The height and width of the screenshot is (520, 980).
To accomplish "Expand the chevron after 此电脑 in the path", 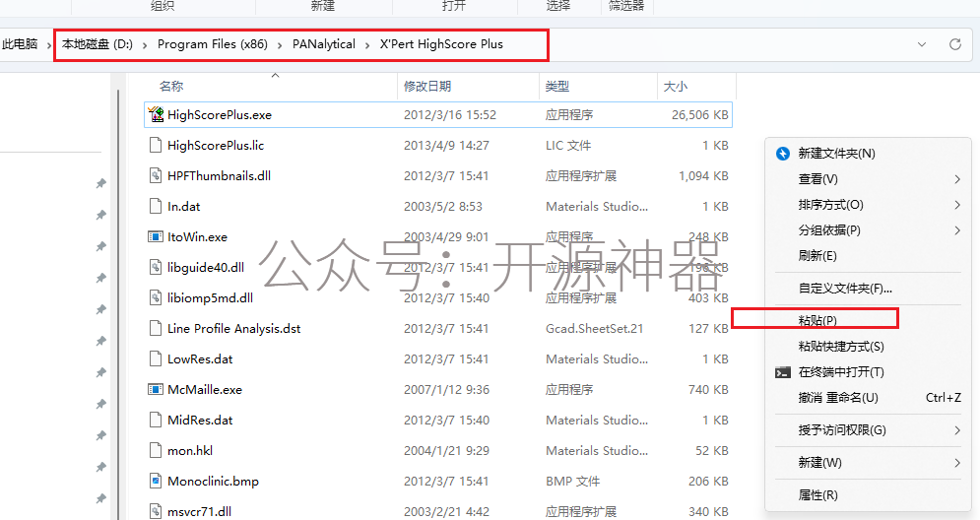I will coord(48,45).
